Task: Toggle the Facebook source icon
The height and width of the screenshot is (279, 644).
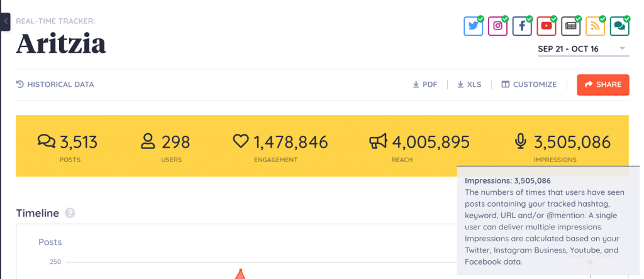Action: [x=522, y=26]
